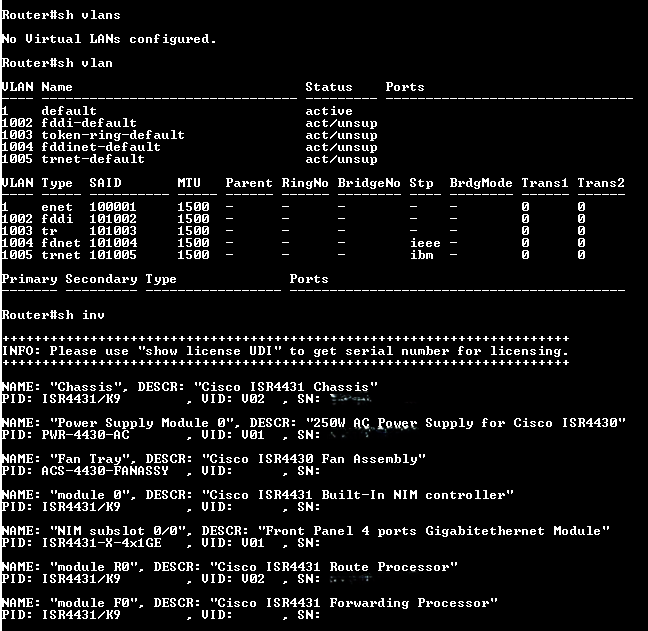This screenshot has height=631, width=648.
Task: Click 'Cisco ISR4431 Chassis' description
Action: (286, 387)
